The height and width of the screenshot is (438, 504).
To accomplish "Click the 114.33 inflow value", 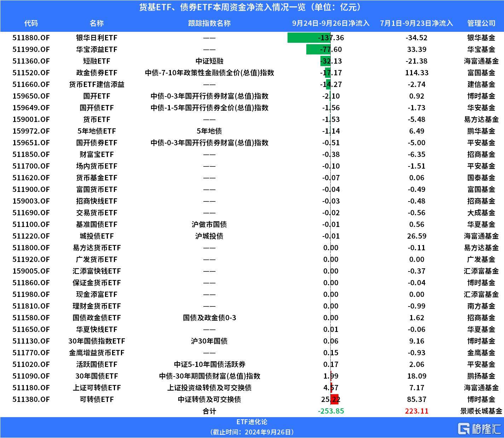I will pos(417,73).
